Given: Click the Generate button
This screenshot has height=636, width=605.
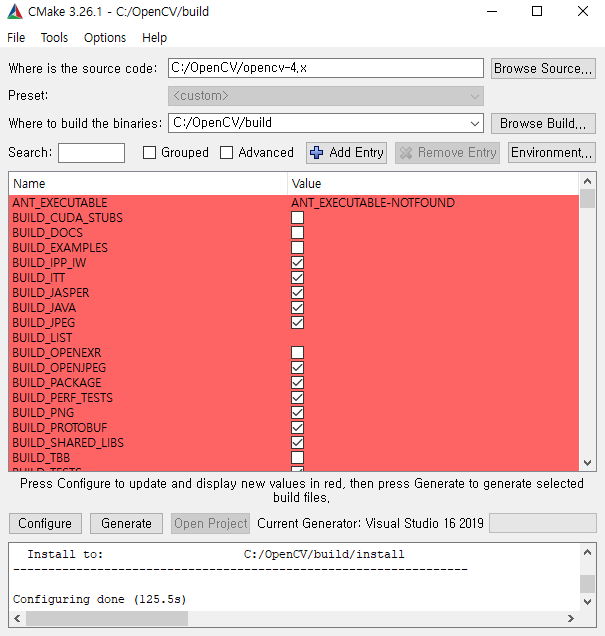Looking at the screenshot, I should click(x=126, y=523).
